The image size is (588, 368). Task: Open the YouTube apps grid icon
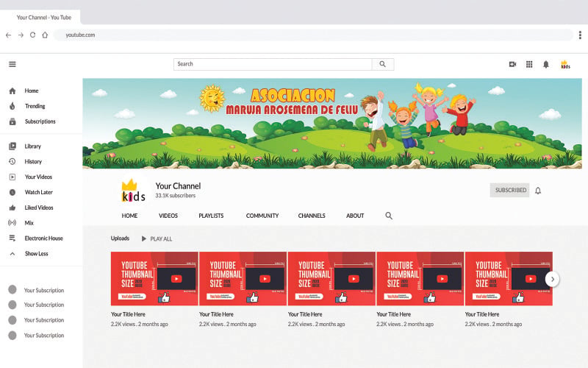529,64
